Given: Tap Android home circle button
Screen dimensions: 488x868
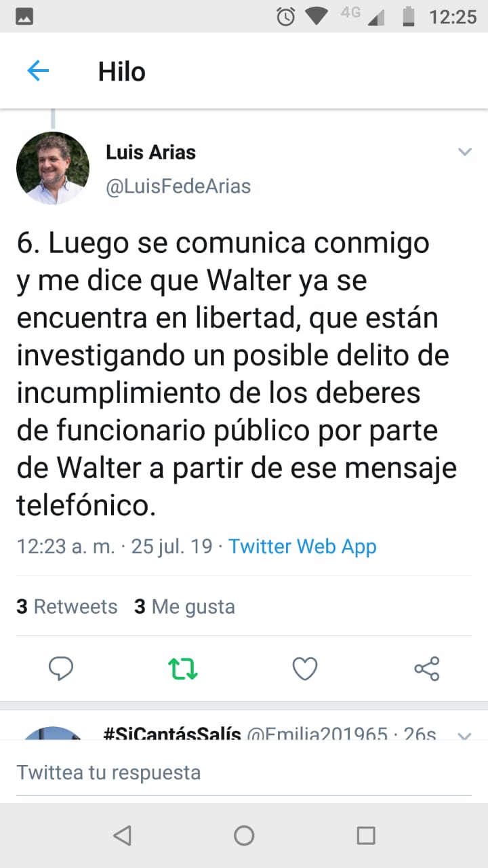Looking at the screenshot, I should (x=244, y=835).
